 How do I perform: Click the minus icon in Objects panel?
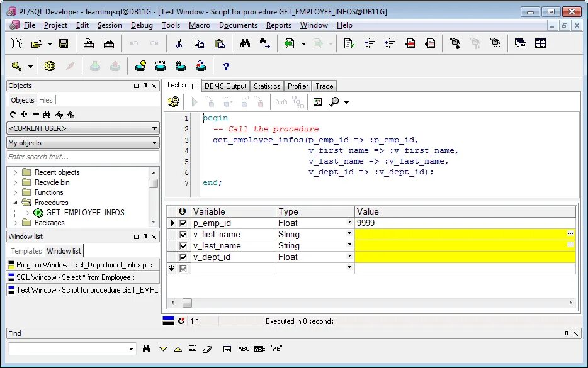36,114
